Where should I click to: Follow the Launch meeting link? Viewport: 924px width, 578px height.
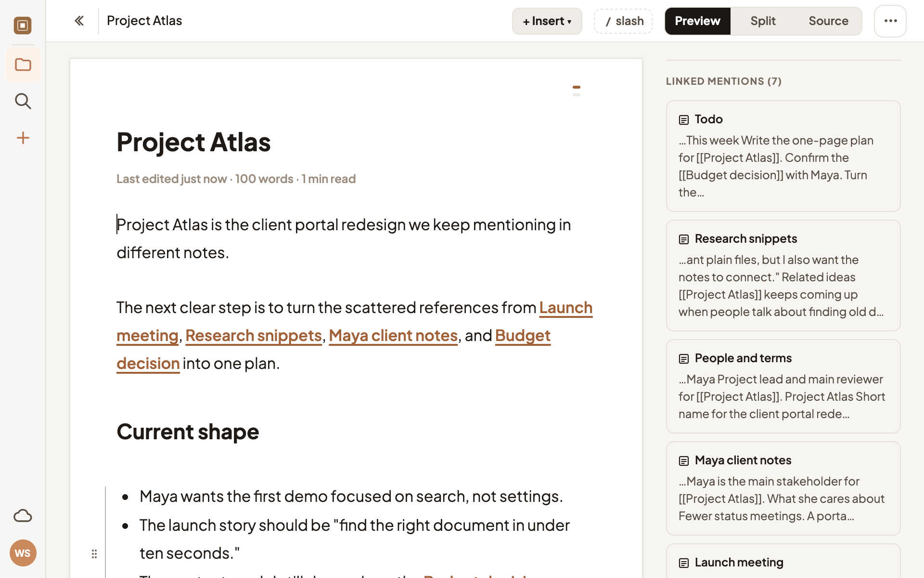pyautogui.click(x=566, y=308)
